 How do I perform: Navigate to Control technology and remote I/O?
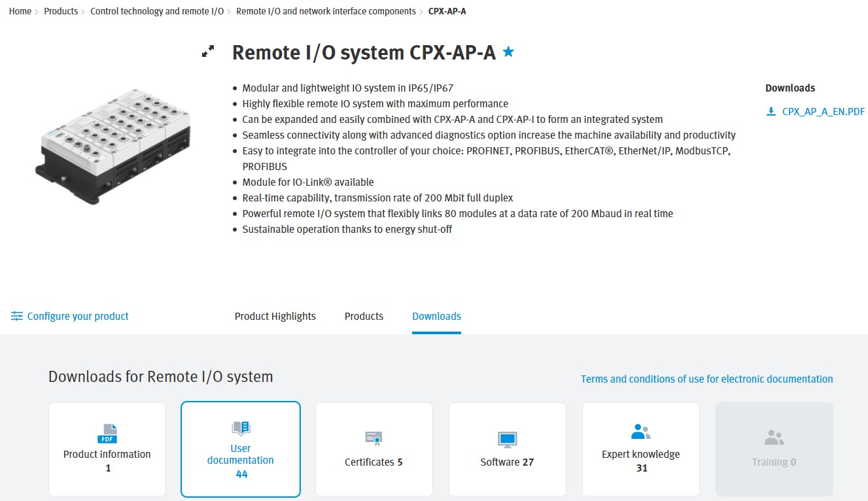point(157,11)
